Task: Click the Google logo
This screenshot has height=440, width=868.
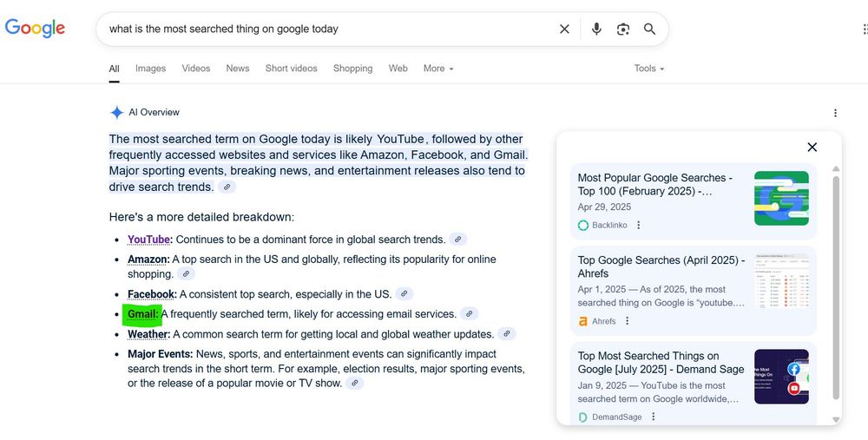Action: [x=35, y=29]
